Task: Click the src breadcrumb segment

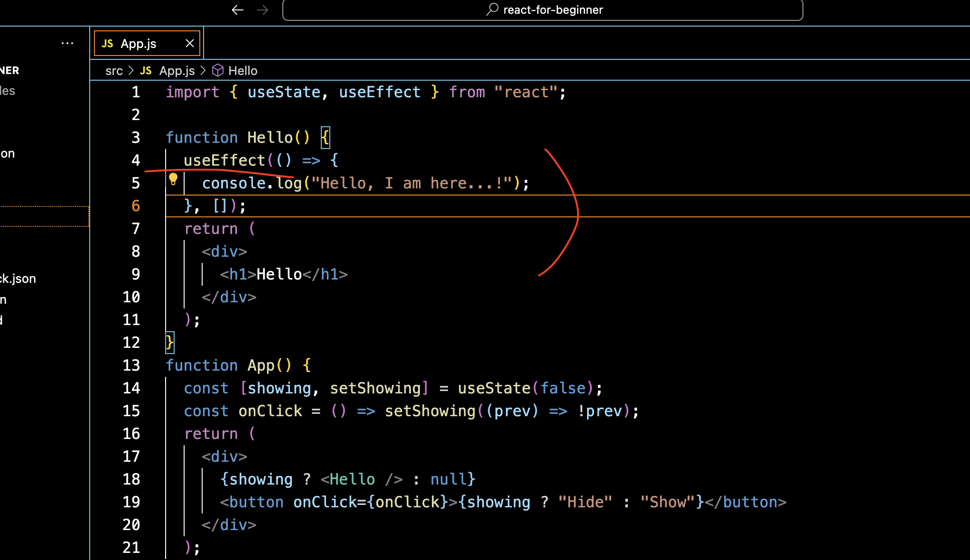Action: coord(114,71)
